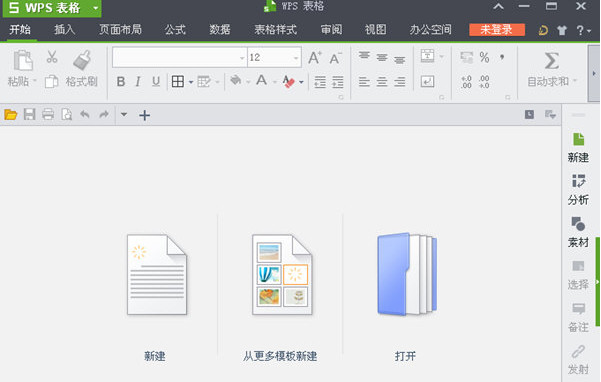Apply percent style format
Screen dimensions: 601x382
[484, 57]
